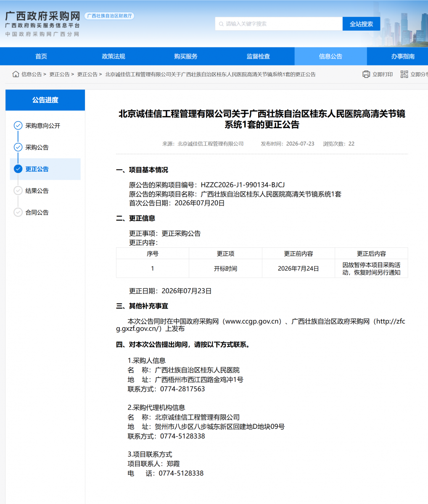This screenshot has height=504, width=428.
Task: Click the 合同公告 grey circle icon
Action: pyautogui.click(x=18, y=212)
